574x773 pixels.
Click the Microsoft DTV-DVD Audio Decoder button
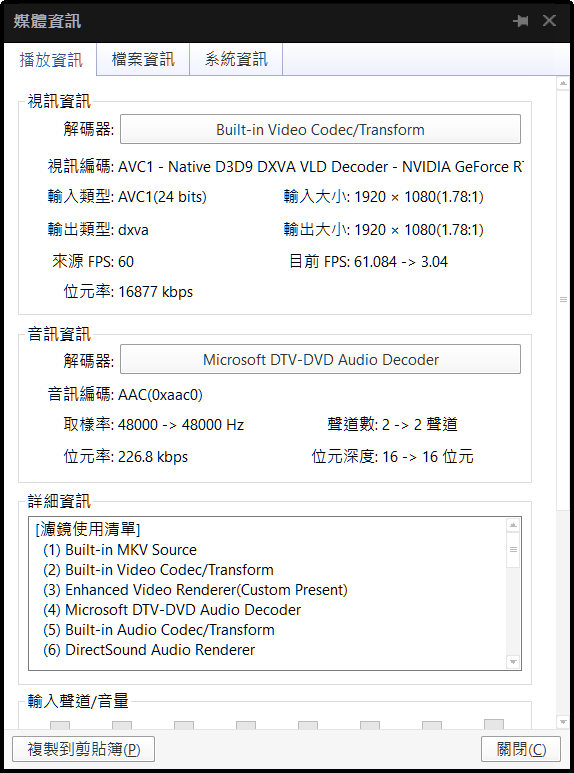point(320,359)
